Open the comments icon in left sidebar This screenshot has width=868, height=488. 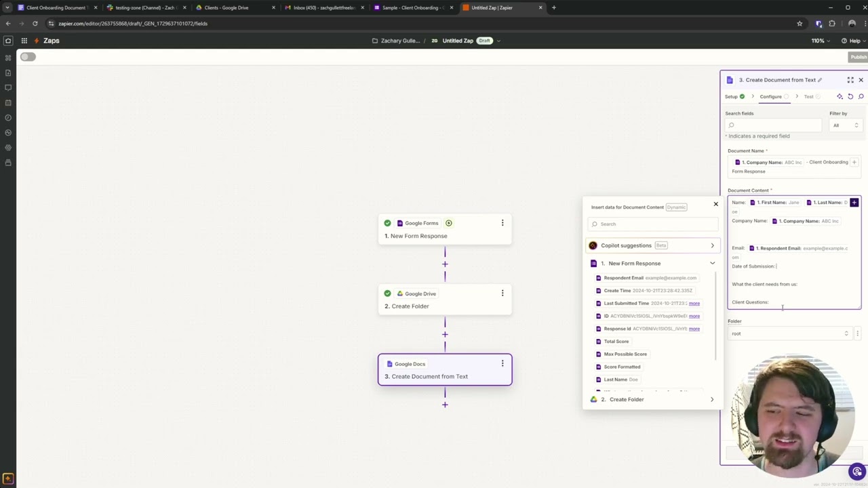(8, 88)
